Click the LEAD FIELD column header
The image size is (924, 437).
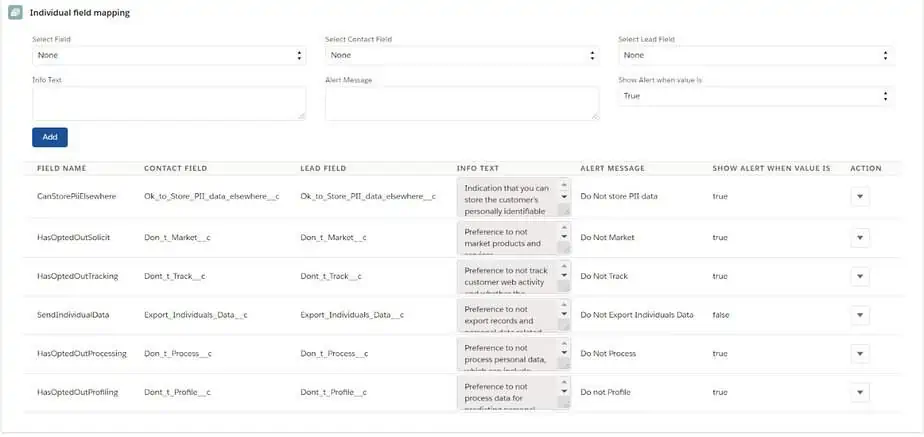323,168
